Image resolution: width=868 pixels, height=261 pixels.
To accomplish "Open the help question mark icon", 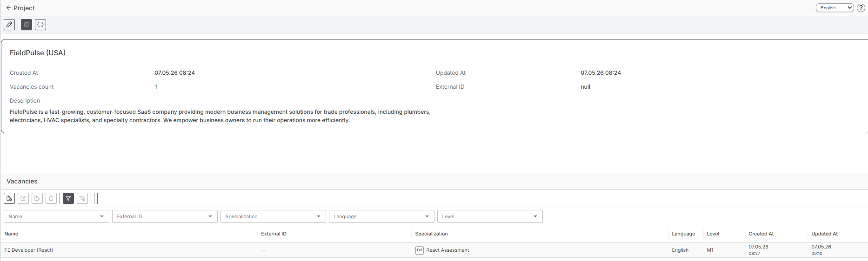I will [861, 8].
